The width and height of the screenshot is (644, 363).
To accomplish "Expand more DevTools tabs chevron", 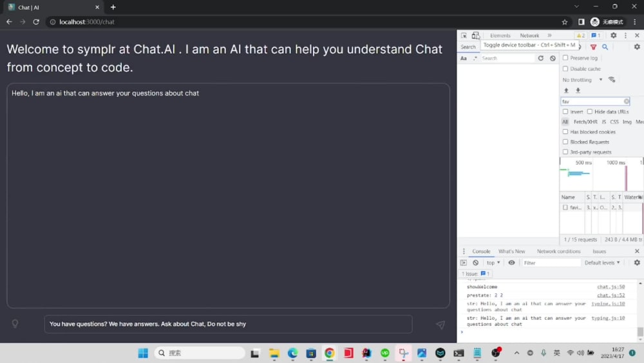I will click(x=549, y=35).
